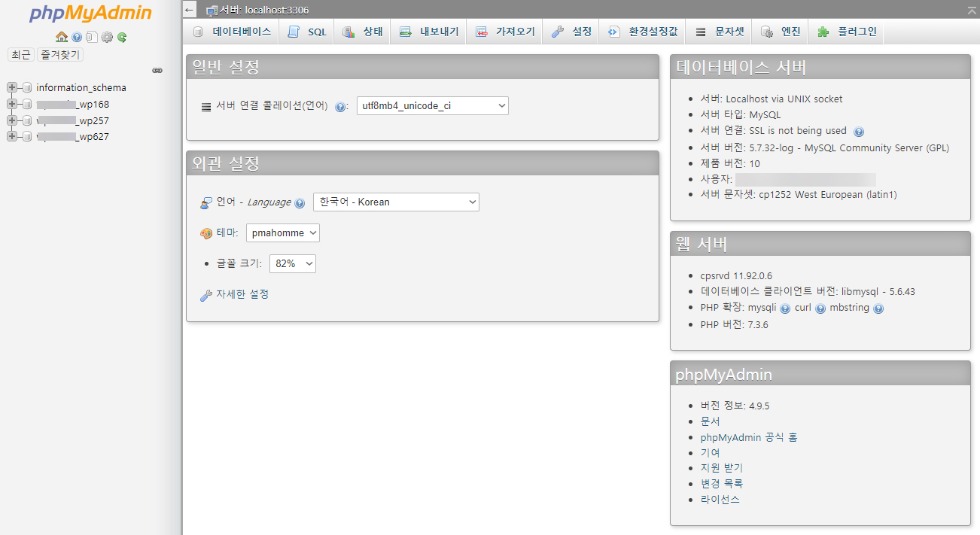
Task: Open navigation panel settings gear icon
Action: pos(107,37)
